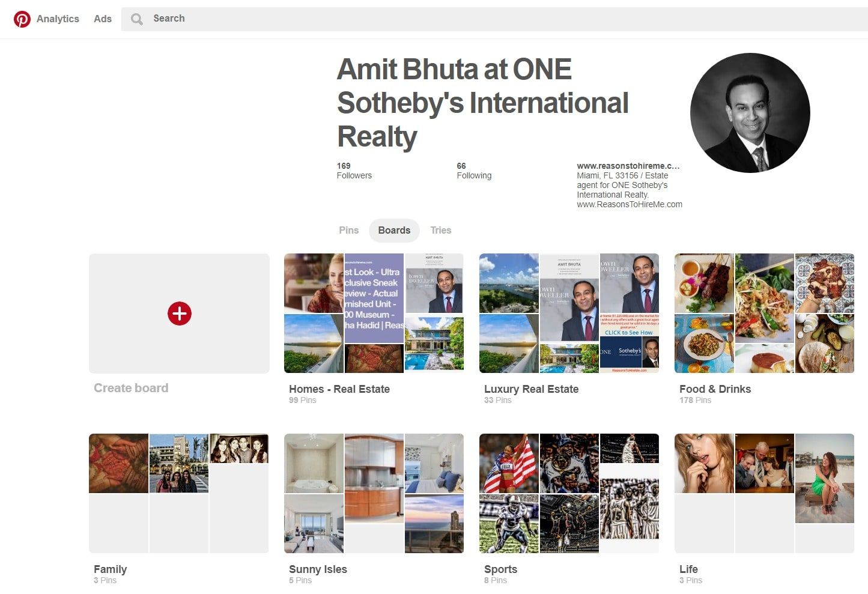Click the '8 Pins' count under Sports
868x594 pixels.
[496, 580]
